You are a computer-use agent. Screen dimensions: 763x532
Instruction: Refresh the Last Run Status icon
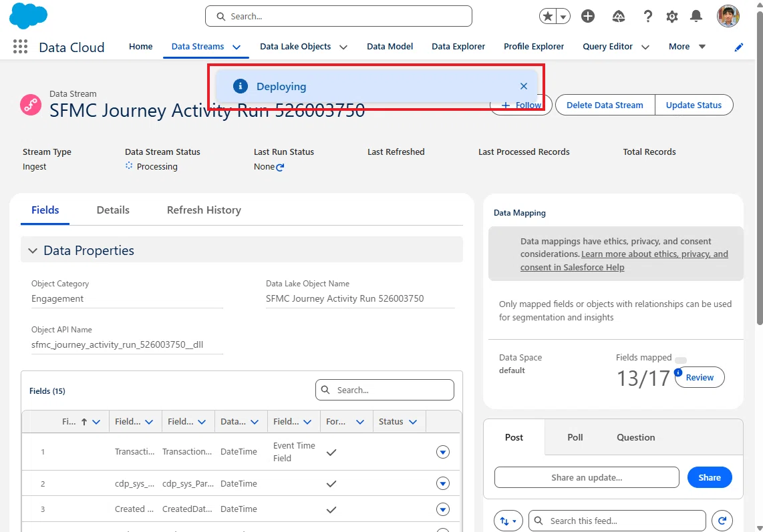(x=280, y=168)
